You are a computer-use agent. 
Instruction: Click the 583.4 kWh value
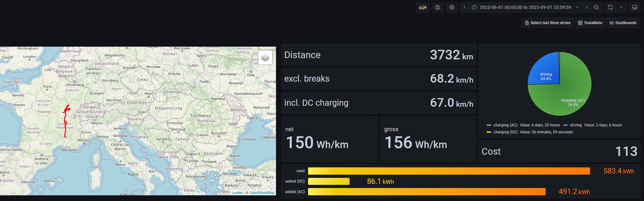coord(619,171)
